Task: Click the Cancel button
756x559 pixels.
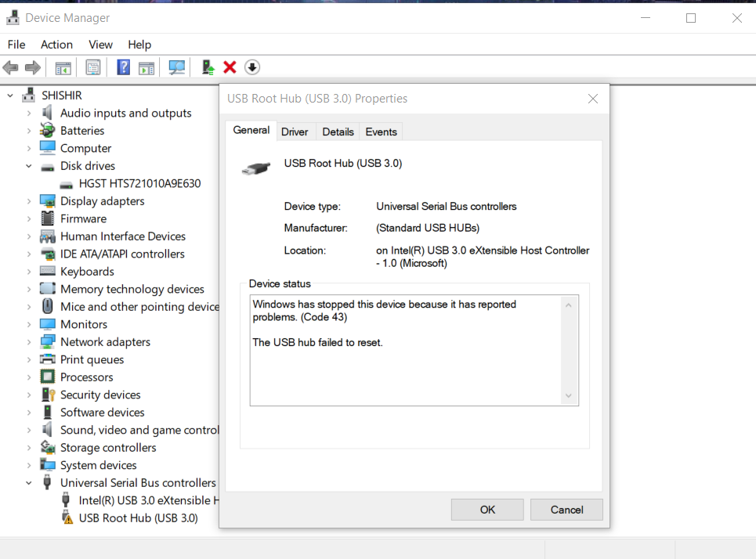Action: pos(566,510)
